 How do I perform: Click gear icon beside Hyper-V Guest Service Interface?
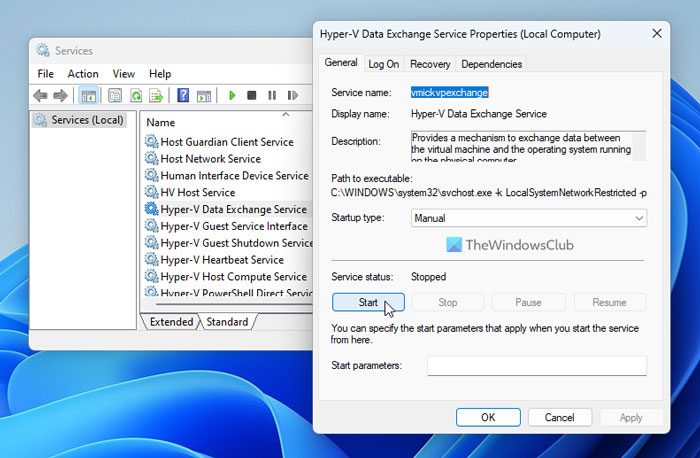tap(151, 226)
